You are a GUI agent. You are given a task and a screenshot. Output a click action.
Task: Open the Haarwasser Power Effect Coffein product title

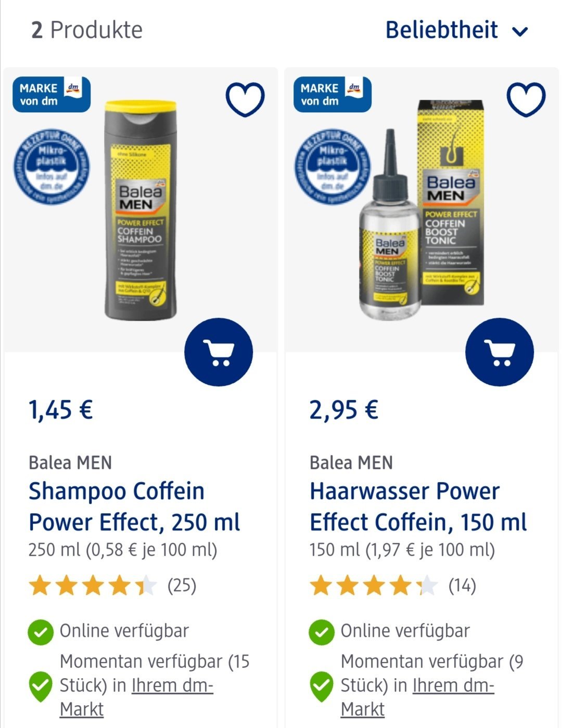coord(418,506)
